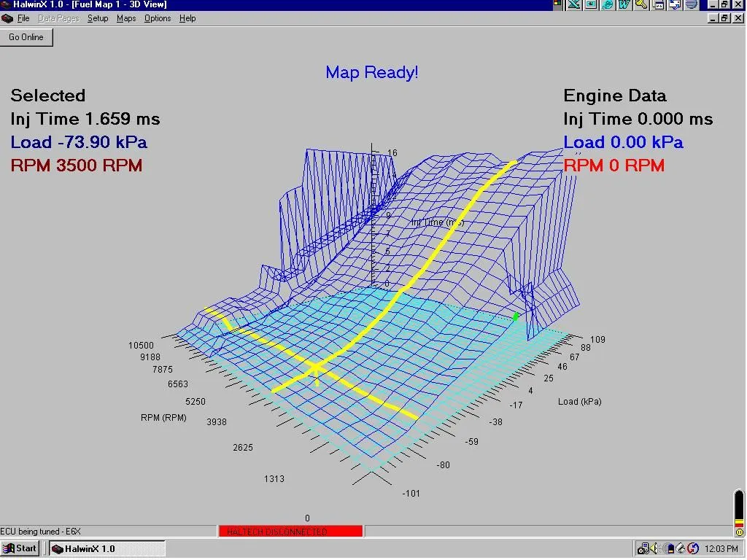
Task: Open the Word shortcut in the title bar
Action: click(624, 5)
